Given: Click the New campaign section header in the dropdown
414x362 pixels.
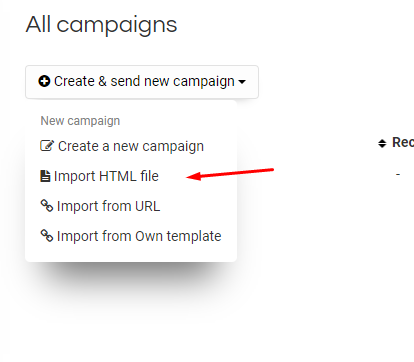Looking at the screenshot, I should pyautogui.click(x=80, y=121).
